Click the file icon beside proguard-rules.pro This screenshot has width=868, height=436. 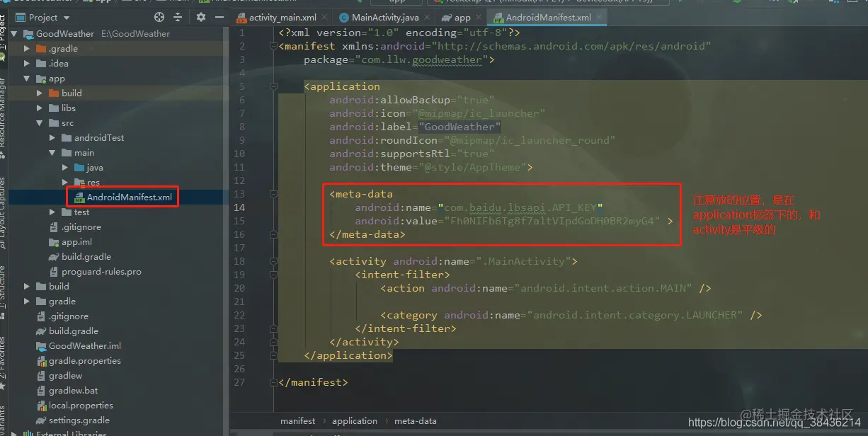55,272
